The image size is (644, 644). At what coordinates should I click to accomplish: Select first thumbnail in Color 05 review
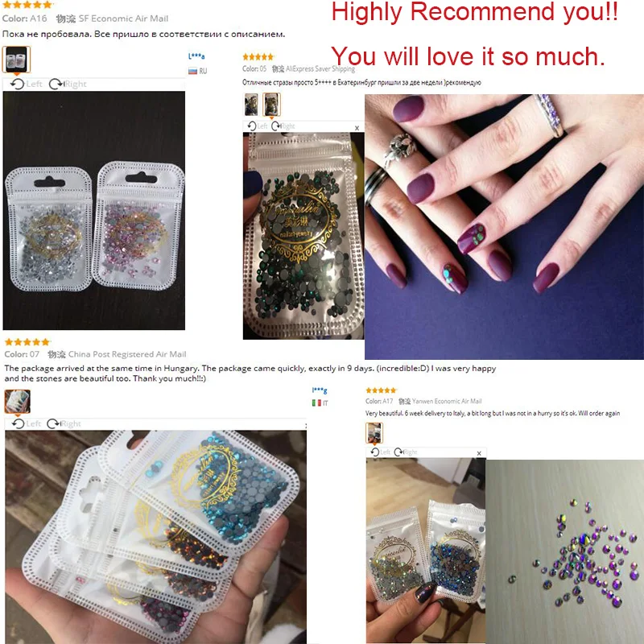point(251,105)
